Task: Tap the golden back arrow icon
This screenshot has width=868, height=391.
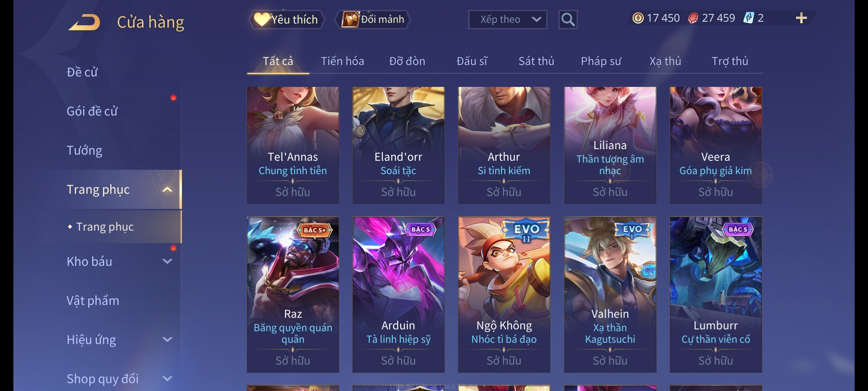Action: tap(84, 22)
